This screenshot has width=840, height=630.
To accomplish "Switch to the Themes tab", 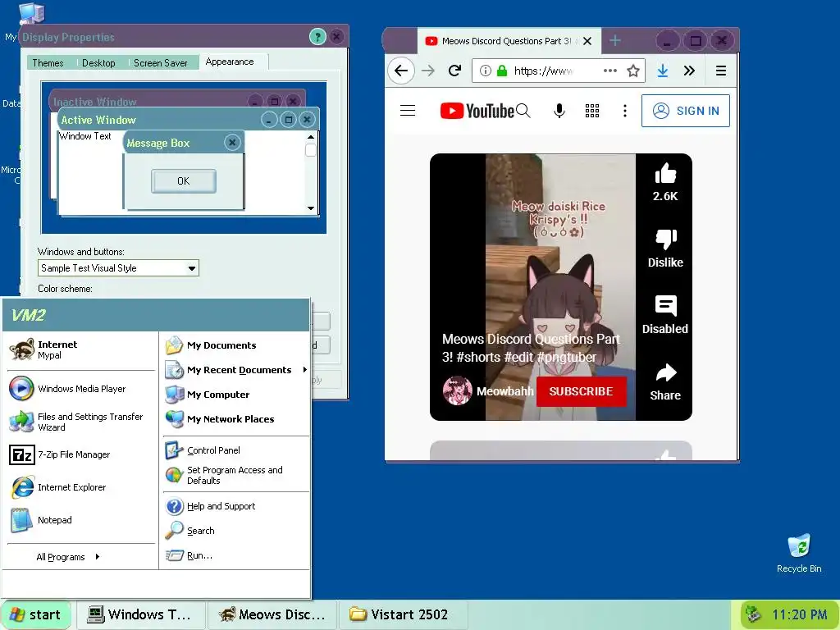I will (48, 62).
